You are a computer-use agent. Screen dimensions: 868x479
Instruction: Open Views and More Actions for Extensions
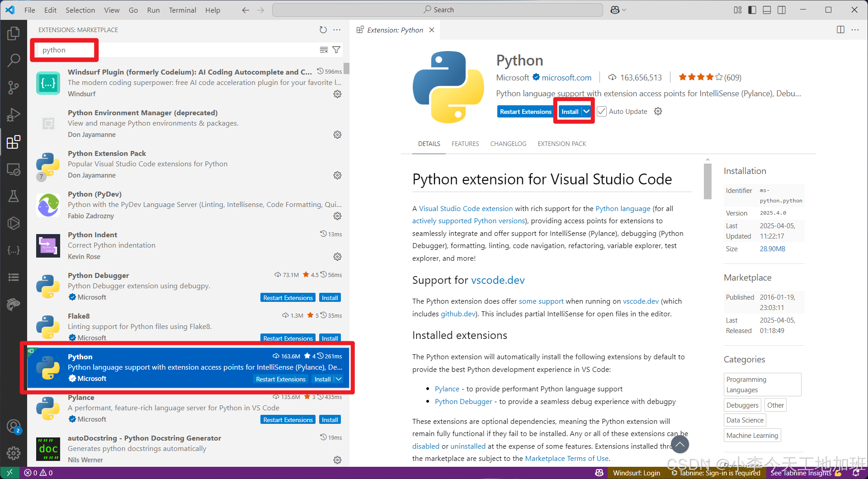pyautogui.click(x=337, y=30)
